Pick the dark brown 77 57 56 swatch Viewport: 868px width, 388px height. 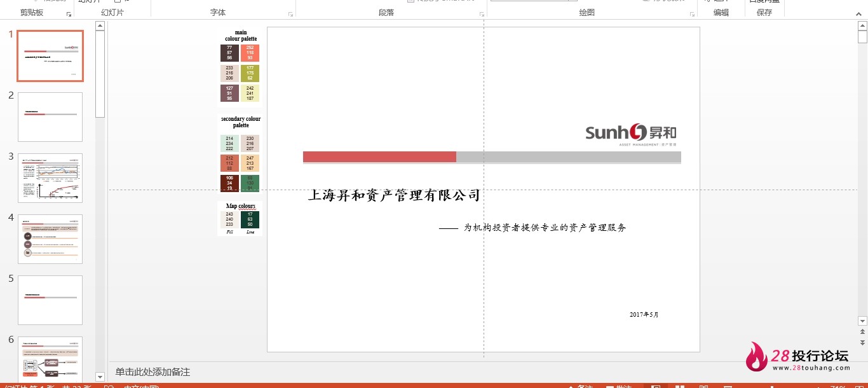coord(229,53)
